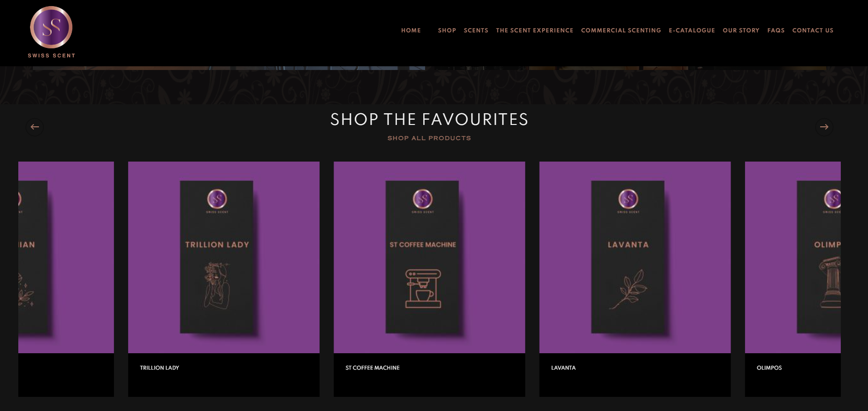Viewport: 868px width, 411px height.
Task: Open The Scent Experience page
Action: [534, 31]
